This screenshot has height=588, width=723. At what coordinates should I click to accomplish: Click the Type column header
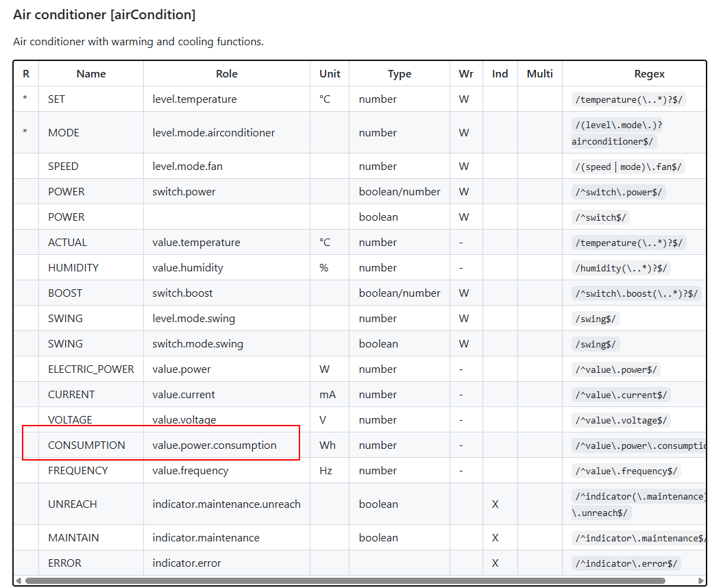tap(400, 74)
